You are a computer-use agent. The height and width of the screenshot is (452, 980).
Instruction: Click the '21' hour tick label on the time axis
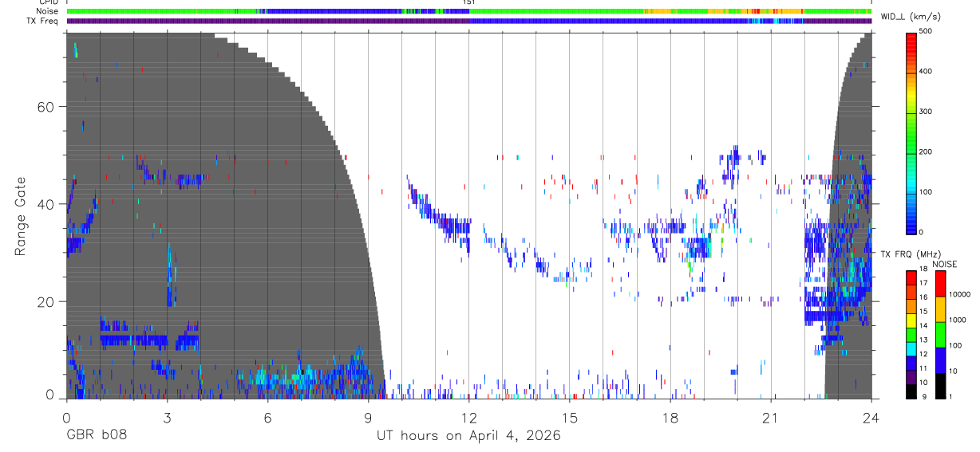click(770, 418)
